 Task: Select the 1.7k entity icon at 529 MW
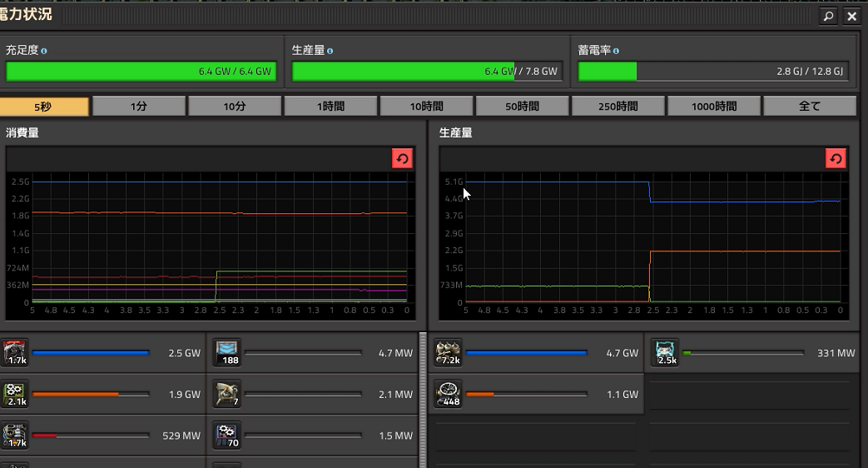[15, 436]
